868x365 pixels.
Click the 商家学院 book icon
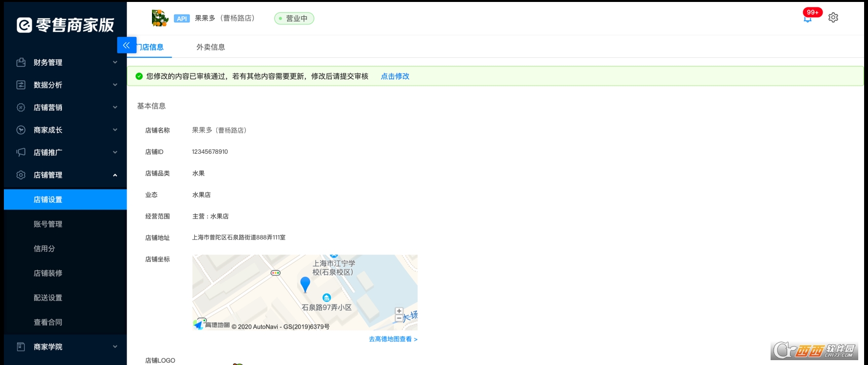(21, 347)
